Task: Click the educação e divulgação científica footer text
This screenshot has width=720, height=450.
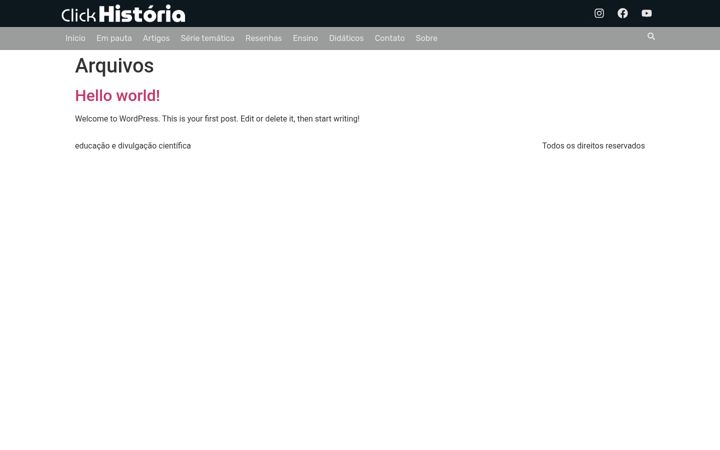Action: coord(133,146)
